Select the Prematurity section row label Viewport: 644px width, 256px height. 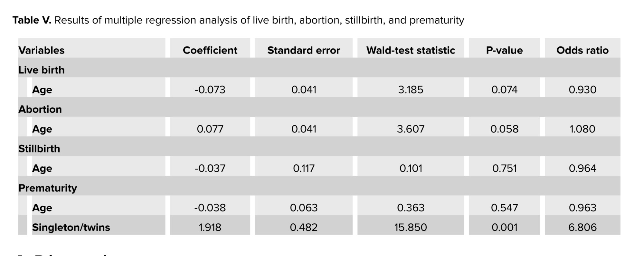coord(48,188)
